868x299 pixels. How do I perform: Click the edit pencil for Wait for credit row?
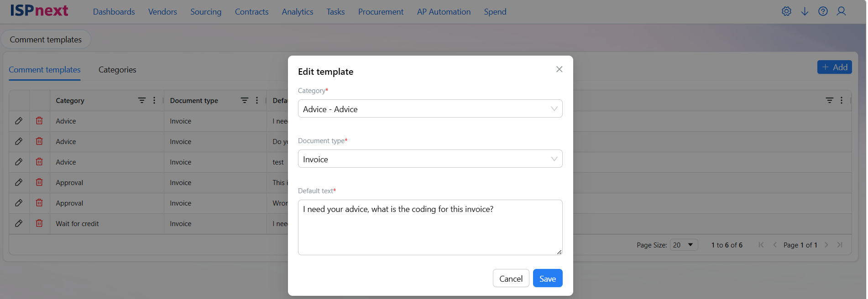tap(19, 223)
